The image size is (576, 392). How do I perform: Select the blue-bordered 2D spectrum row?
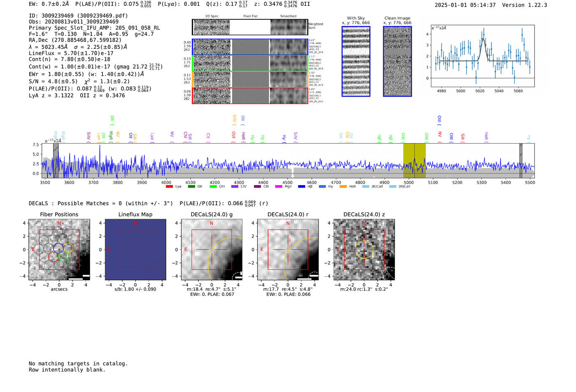250,47
